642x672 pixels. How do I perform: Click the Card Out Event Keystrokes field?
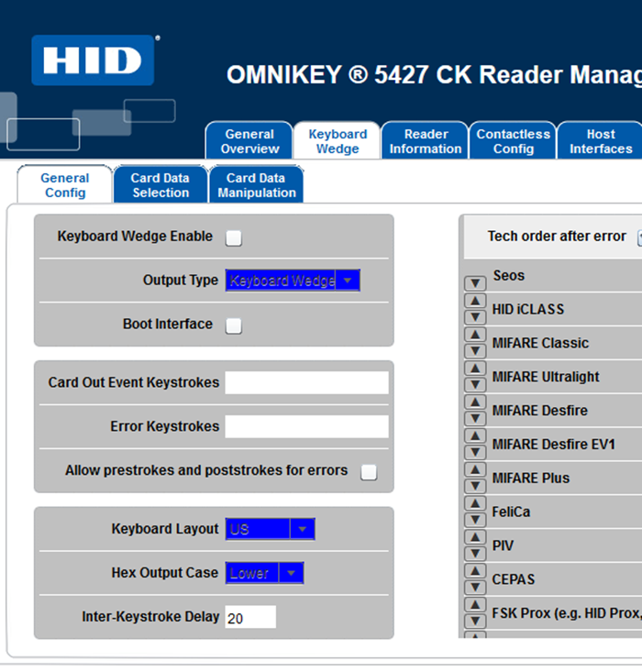point(306,382)
